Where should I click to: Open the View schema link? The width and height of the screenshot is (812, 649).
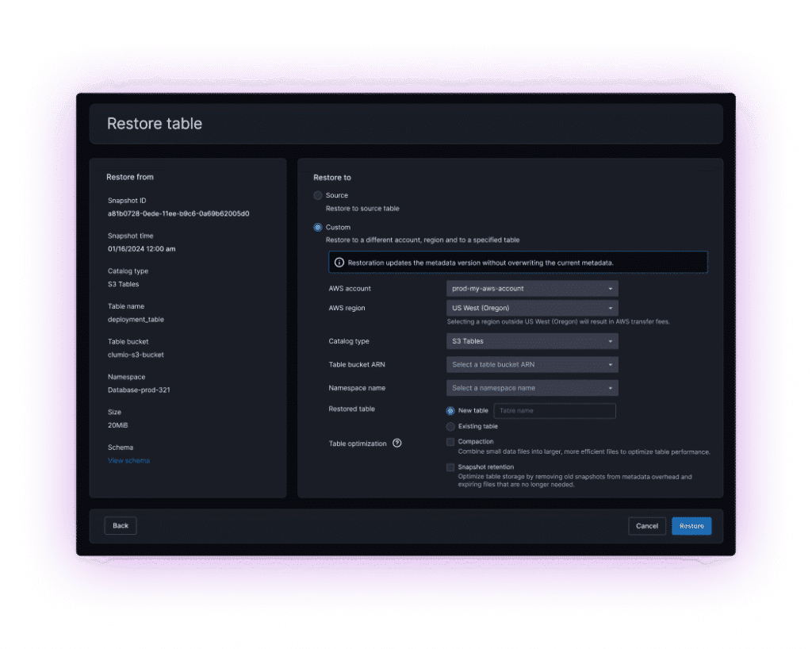coord(128,460)
